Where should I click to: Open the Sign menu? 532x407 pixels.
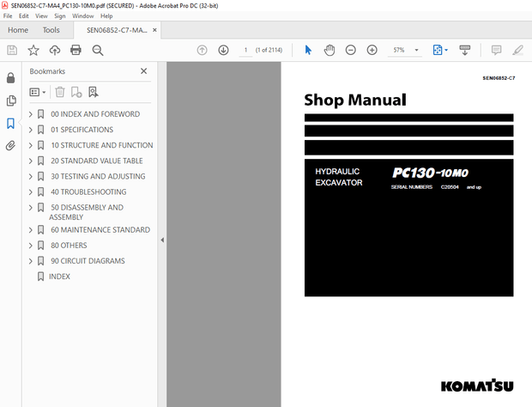tap(60, 16)
